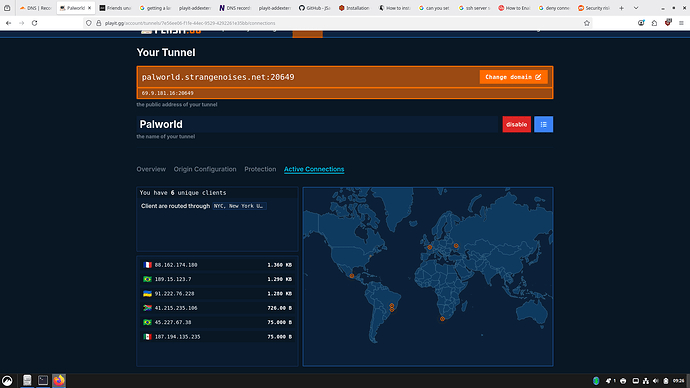Click the 726.00 B traffic value

279,308
